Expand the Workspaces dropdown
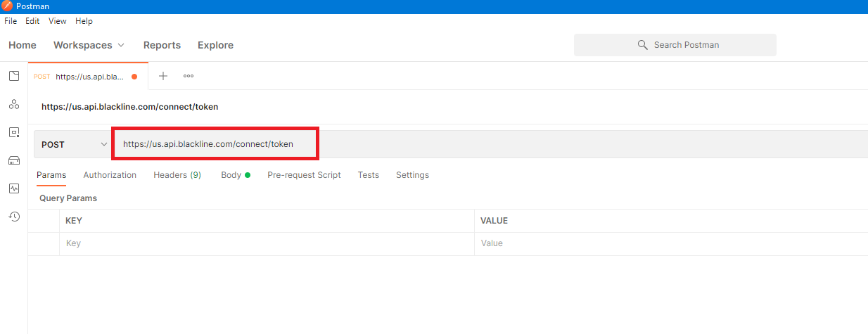Screen dimensions: 868x334 click(x=89, y=45)
